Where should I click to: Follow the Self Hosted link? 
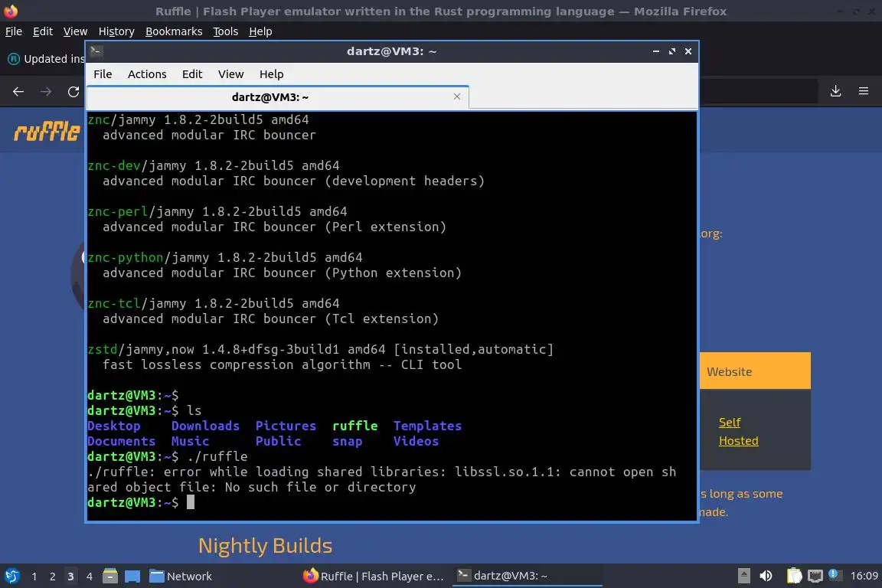(738, 431)
